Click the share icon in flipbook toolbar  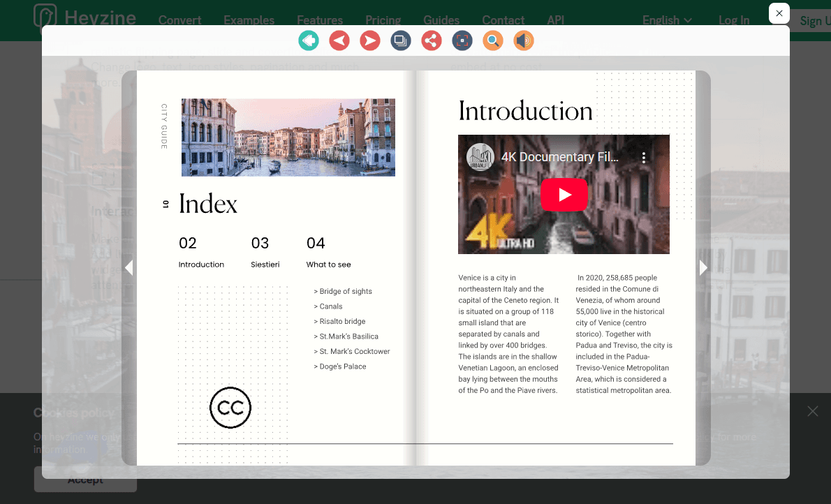[x=432, y=40]
